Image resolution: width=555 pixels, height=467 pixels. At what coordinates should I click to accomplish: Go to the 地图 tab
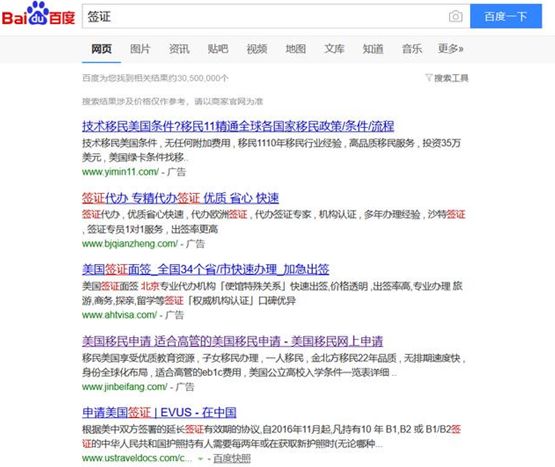point(296,49)
